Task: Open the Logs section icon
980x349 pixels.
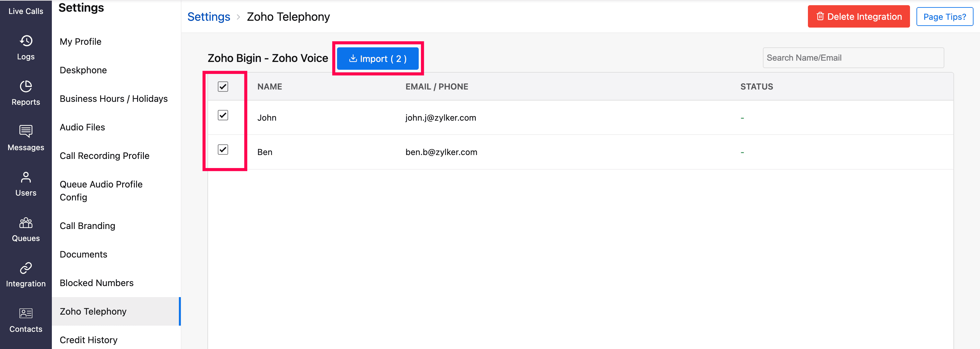Action: click(x=26, y=41)
